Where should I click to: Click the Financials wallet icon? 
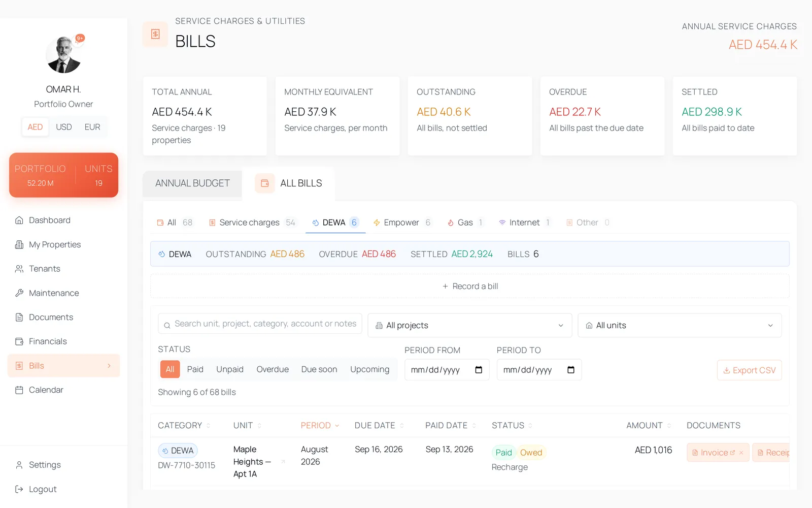tap(19, 341)
